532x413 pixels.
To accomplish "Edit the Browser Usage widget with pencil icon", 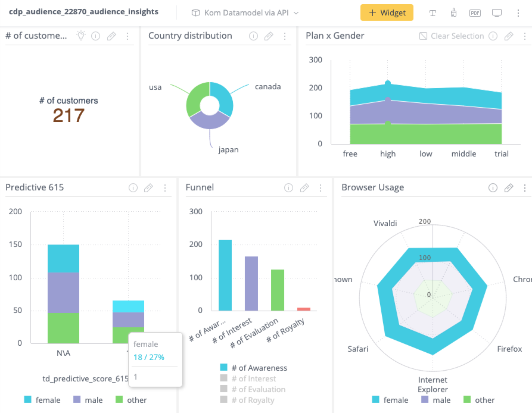I will coord(508,188).
